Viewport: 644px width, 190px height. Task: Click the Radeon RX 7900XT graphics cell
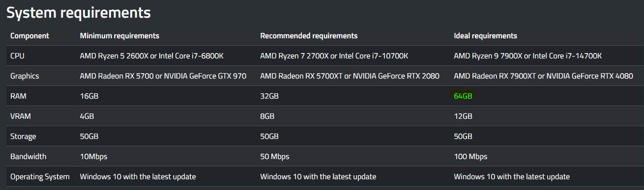point(544,76)
